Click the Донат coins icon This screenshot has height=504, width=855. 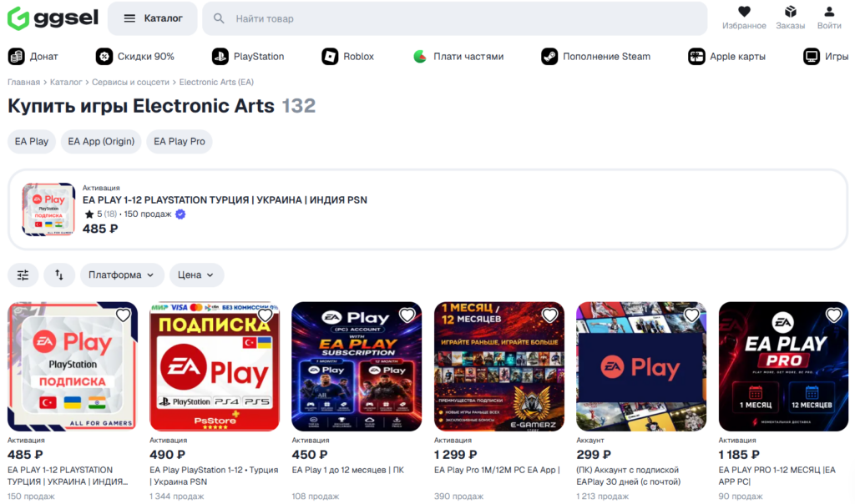tap(17, 56)
